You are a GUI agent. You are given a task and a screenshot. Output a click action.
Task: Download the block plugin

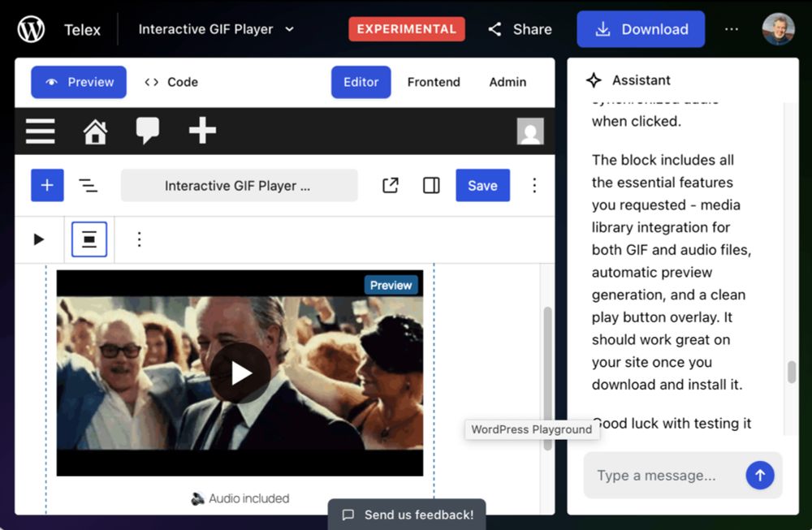point(641,29)
